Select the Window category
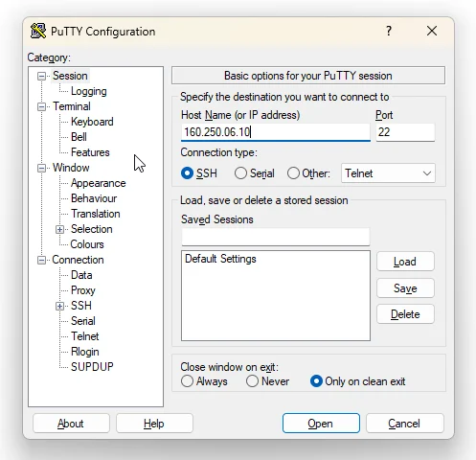Image resolution: width=476 pixels, height=460 pixels. click(71, 168)
